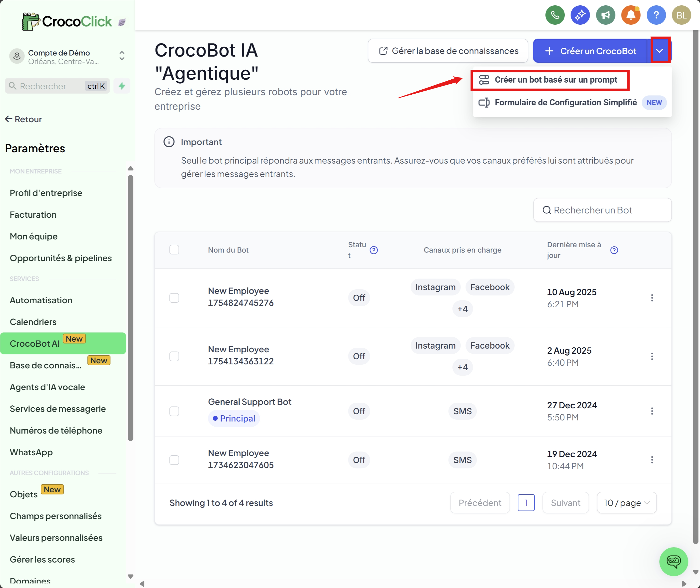The height and width of the screenshot is (588, 700).
Task: Open actions menu for New Employee 1734623047605
Action: click(x=652, y=460)
